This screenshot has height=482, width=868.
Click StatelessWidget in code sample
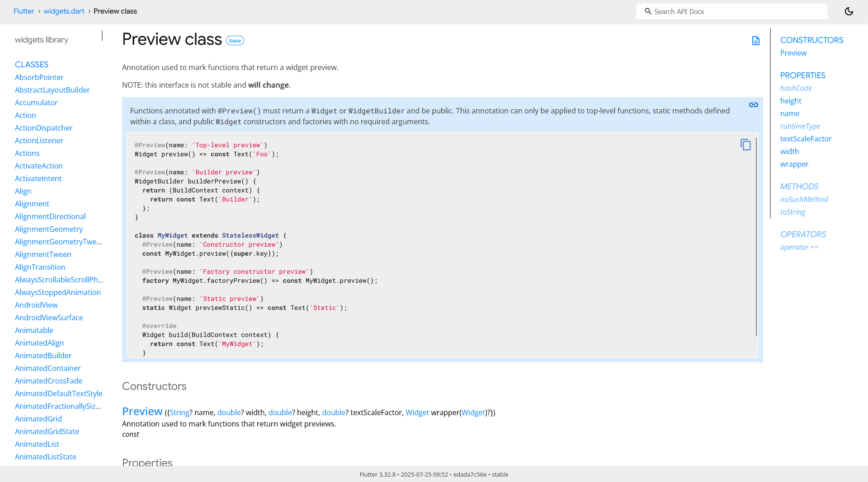click(250, 235)
